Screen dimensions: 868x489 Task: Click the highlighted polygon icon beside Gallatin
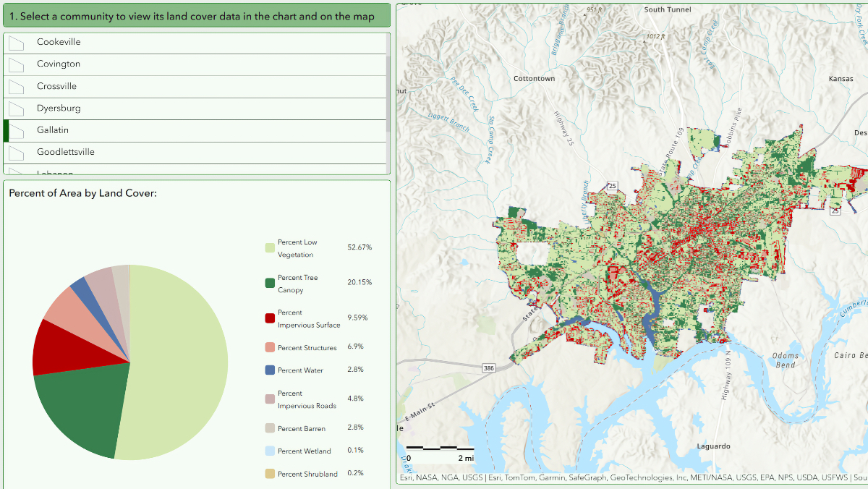coord(17,130)
